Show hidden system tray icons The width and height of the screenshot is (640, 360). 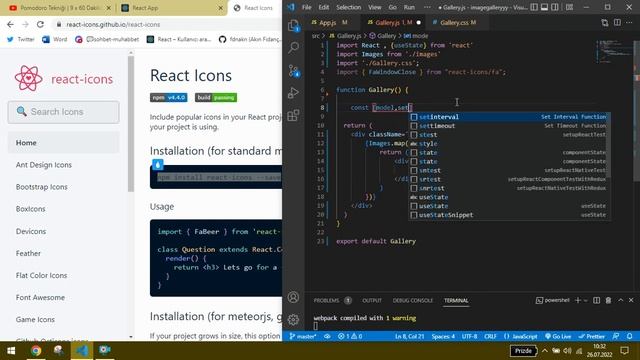coord(545,351)
